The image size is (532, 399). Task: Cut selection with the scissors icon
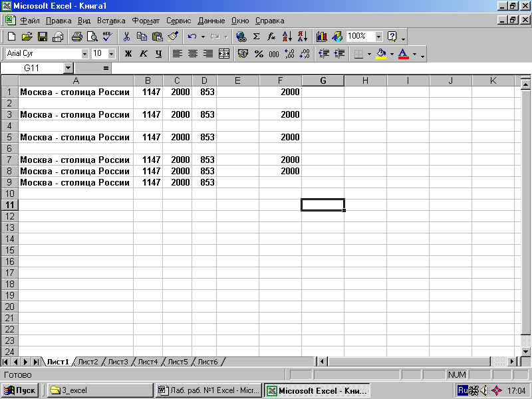[127, 37]
